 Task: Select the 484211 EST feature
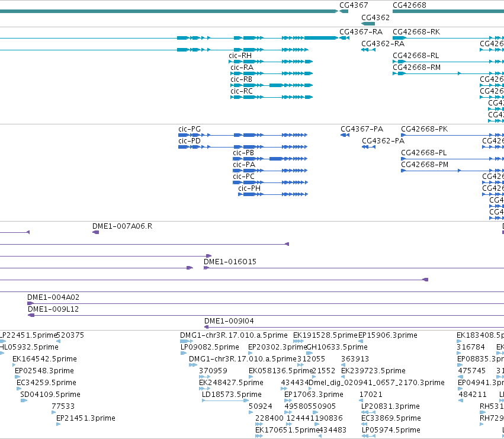(461, 400)
